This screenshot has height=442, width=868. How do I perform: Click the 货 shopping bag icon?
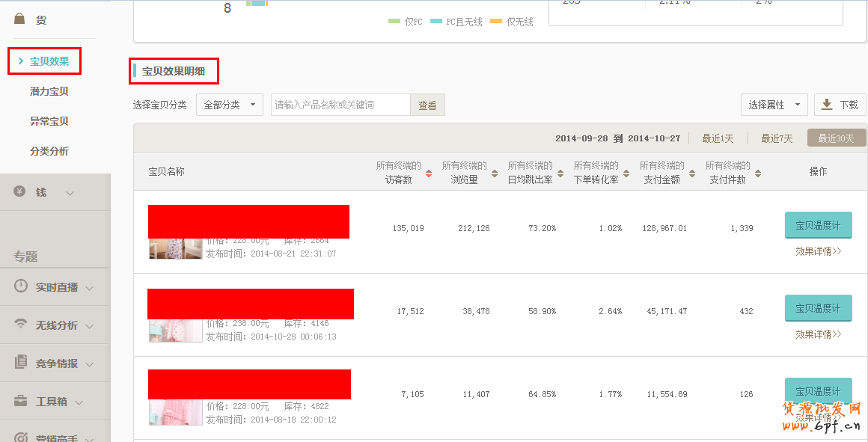[x=20, y=19]
